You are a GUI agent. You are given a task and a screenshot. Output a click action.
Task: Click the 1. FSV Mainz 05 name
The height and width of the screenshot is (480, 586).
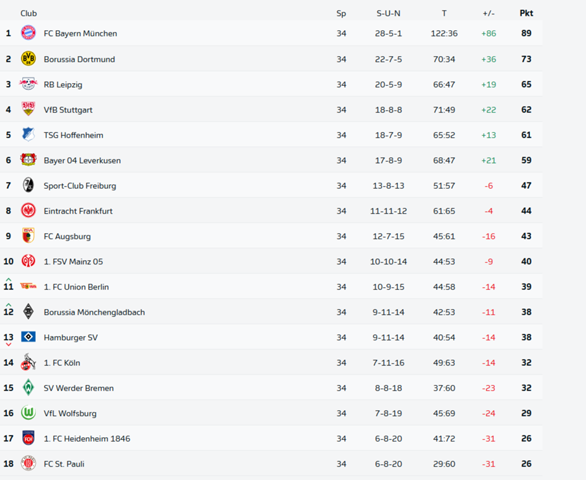pyautogui.click(x=73, y=262)
